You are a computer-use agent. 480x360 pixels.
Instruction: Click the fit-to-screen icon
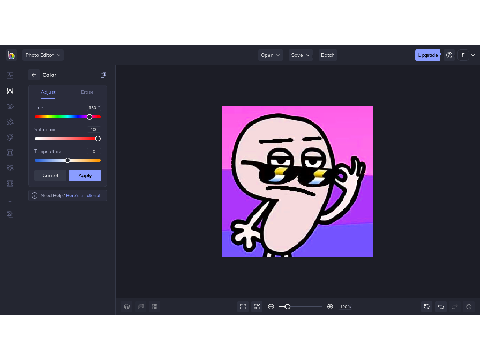pos(243,306)
